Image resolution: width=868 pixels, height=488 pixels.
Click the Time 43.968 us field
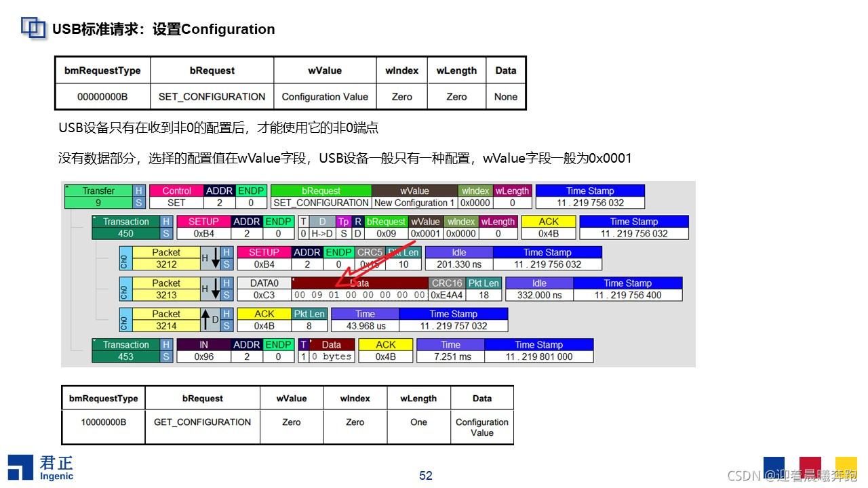(x=365, y=320)
